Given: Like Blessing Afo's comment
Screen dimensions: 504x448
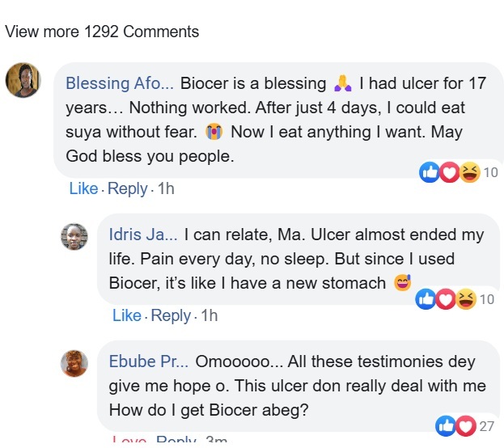Looking at the screenshot, I should pos(83,188).
